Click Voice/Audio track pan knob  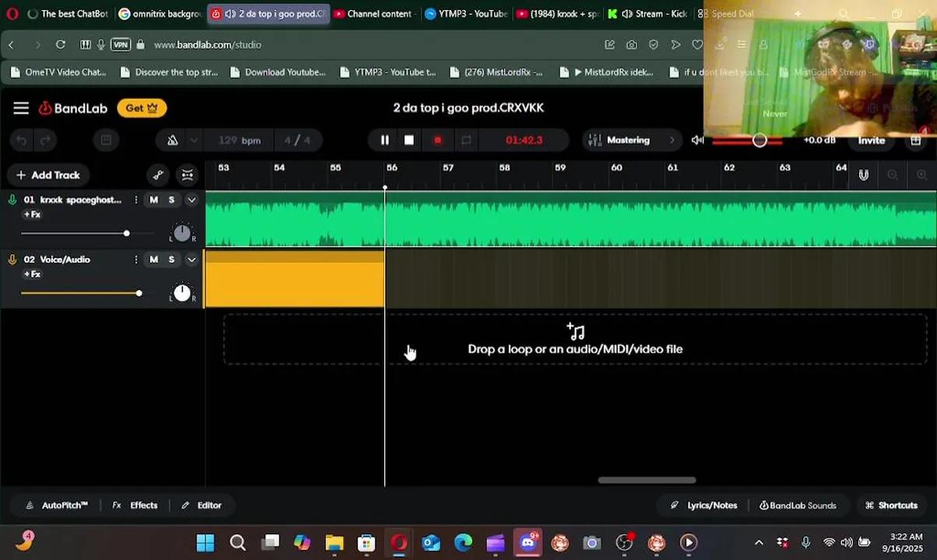(182, 292)
